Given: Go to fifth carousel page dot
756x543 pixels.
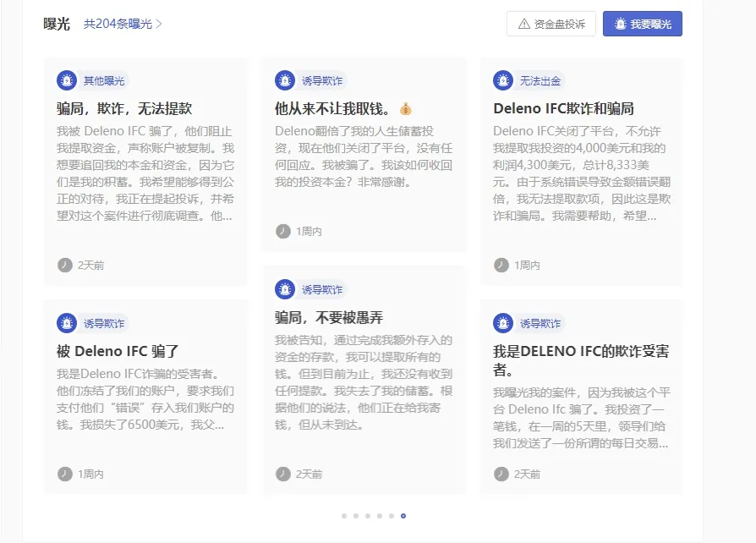Looking at the screenshot, I should coord(392,516).
